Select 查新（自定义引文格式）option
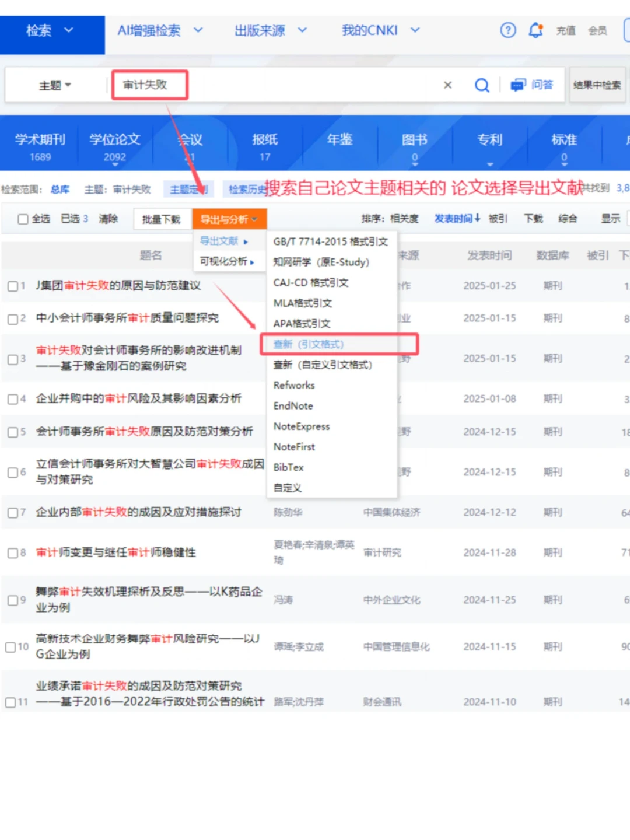 (323, 365)
